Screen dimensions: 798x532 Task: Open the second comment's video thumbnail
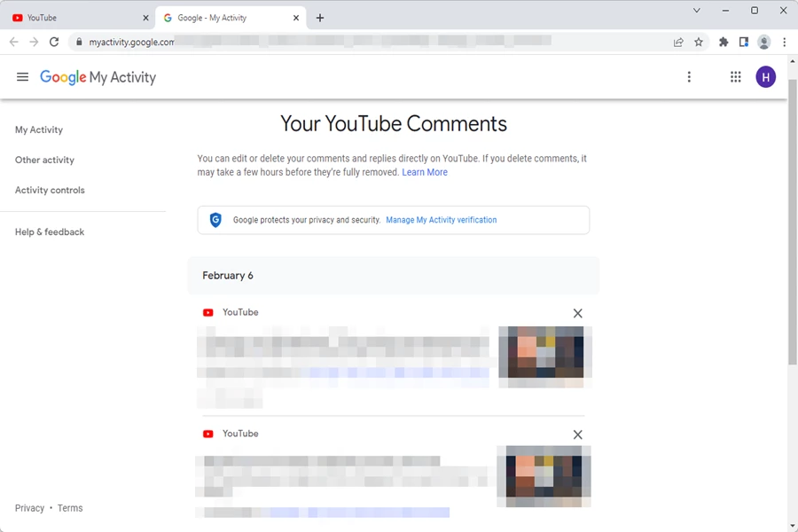click(544, 476)
